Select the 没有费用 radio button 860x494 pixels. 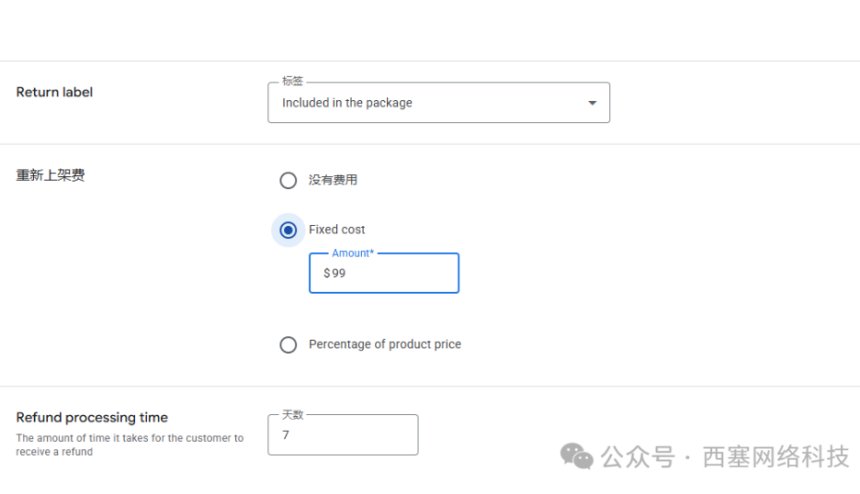click(288, 180)
